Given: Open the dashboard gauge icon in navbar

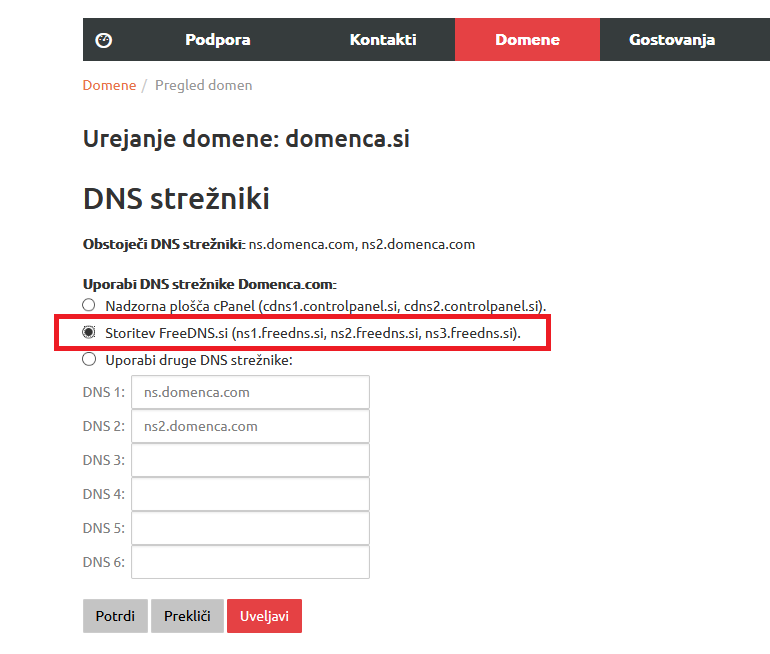Looking at the screenshot, I should tap(104, 40).
